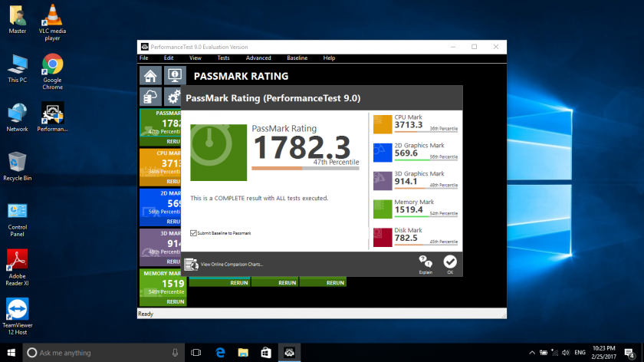644x362 pixels.
Task: Open the Baseline menu
Action: [297, 58]
